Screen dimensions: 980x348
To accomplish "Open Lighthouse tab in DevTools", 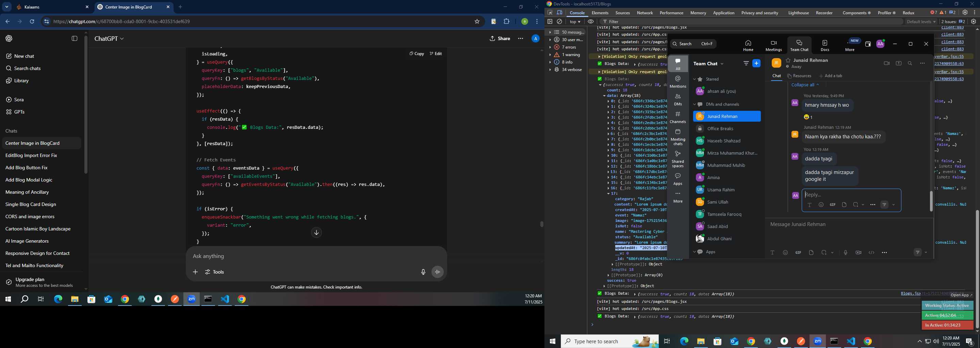I will pyautogui.click(x=799, y=13).
